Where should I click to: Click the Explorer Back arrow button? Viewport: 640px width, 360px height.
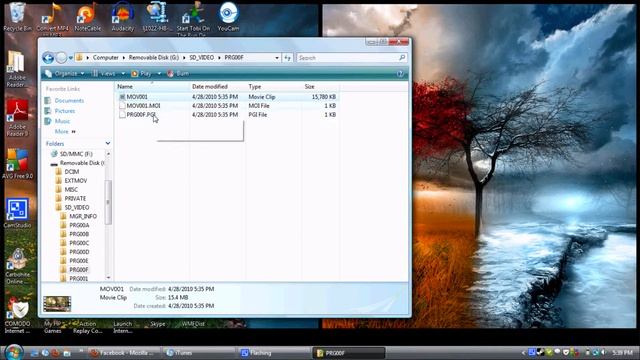(48, 58)
